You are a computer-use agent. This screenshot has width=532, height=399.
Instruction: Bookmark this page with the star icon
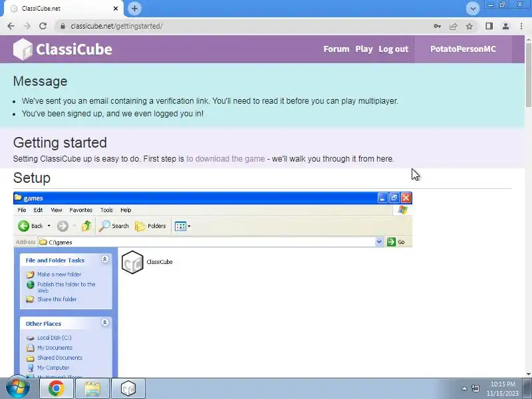[469, 26]
